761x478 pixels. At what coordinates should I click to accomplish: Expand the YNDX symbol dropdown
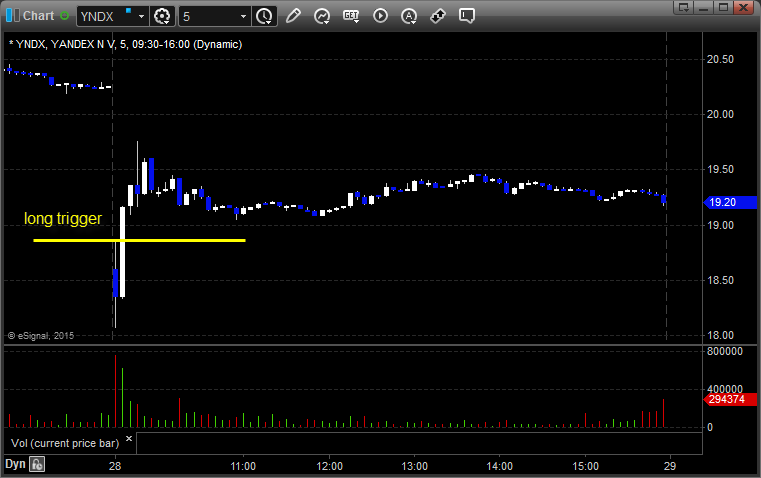[x=141, y=16]
